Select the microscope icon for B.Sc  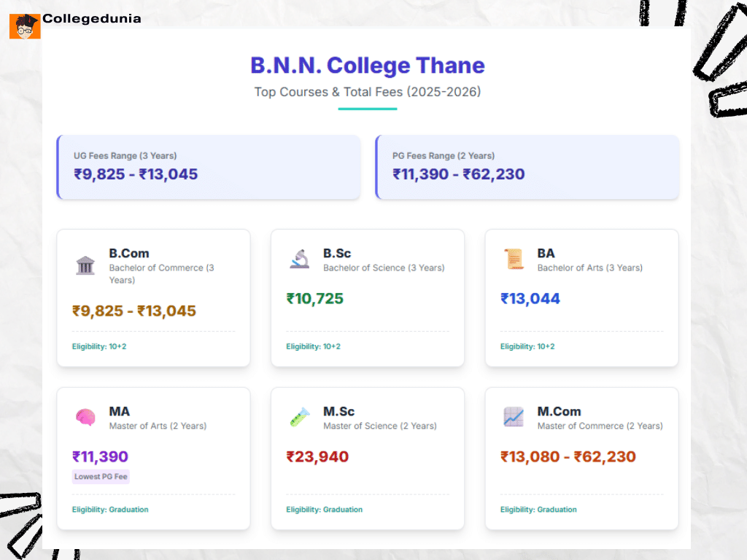tap(299, 259)
